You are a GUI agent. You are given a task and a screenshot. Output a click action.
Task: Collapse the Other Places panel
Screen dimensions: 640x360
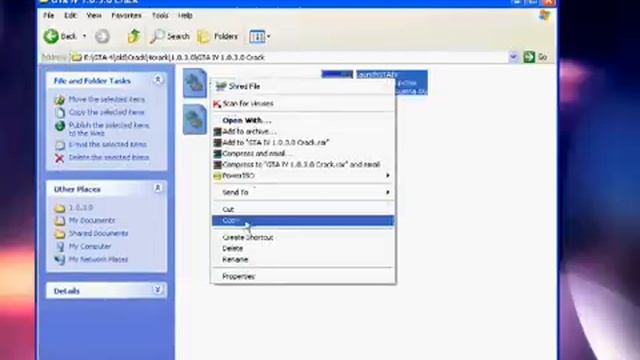pyautogui.click(x=158, y=188)
